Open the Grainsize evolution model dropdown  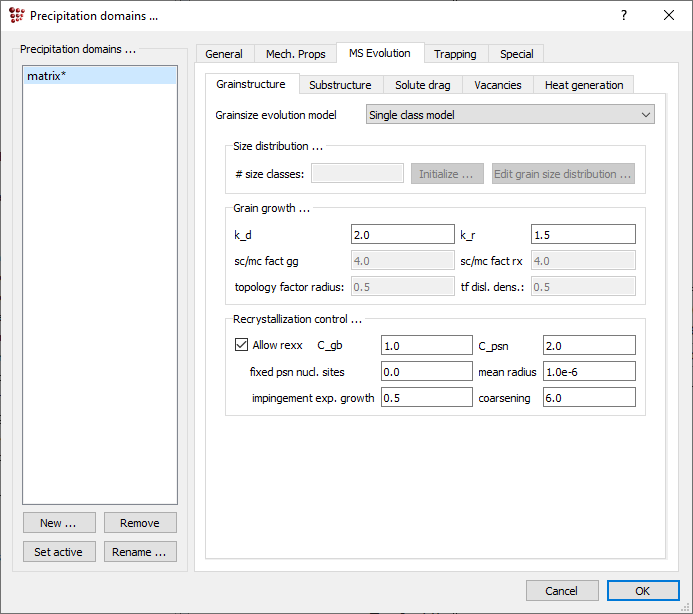[x=510, y=115]
